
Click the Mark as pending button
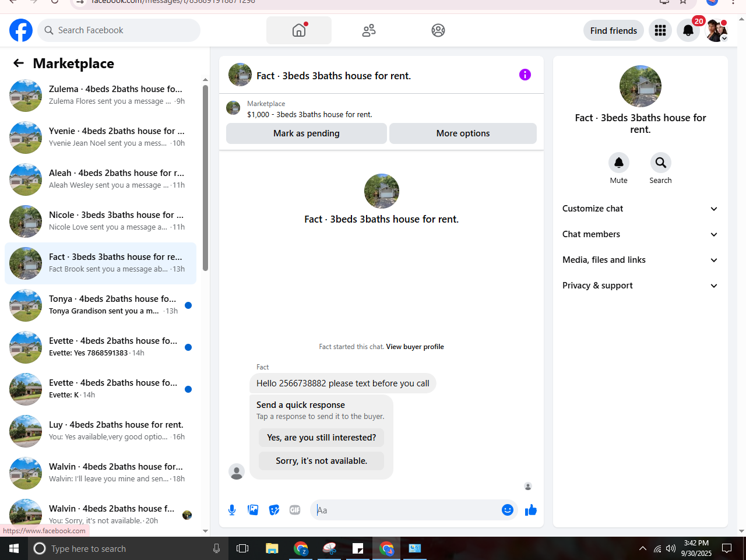click(x=307, y=133)
